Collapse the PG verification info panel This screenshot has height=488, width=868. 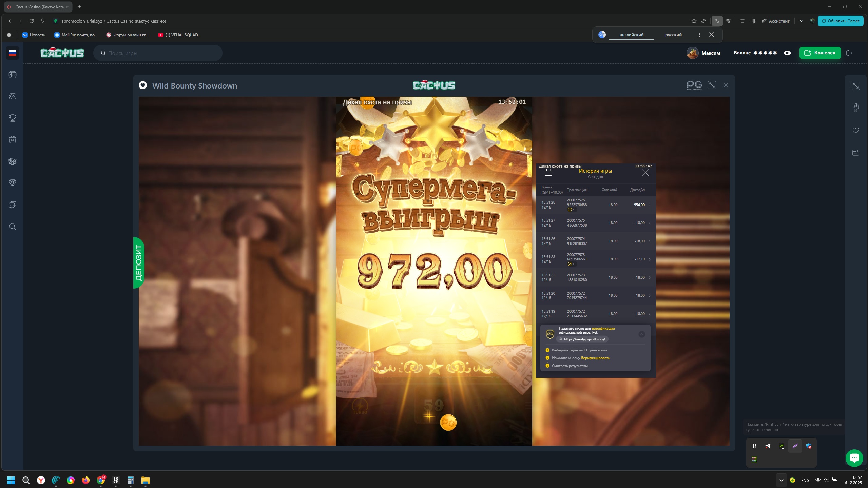pos(642,334)
